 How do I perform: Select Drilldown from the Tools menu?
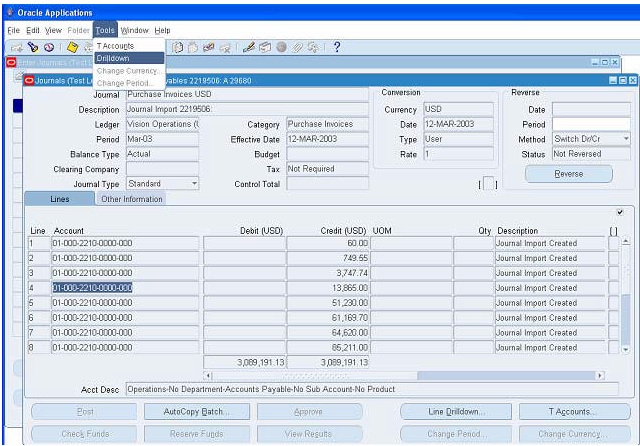tap(129, 58)
